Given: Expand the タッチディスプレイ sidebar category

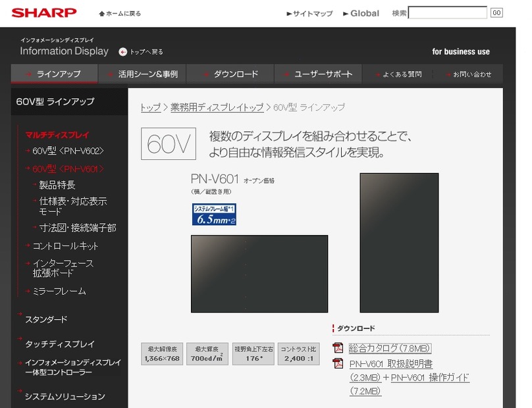Looking at the screenshot, I should 60,344.
